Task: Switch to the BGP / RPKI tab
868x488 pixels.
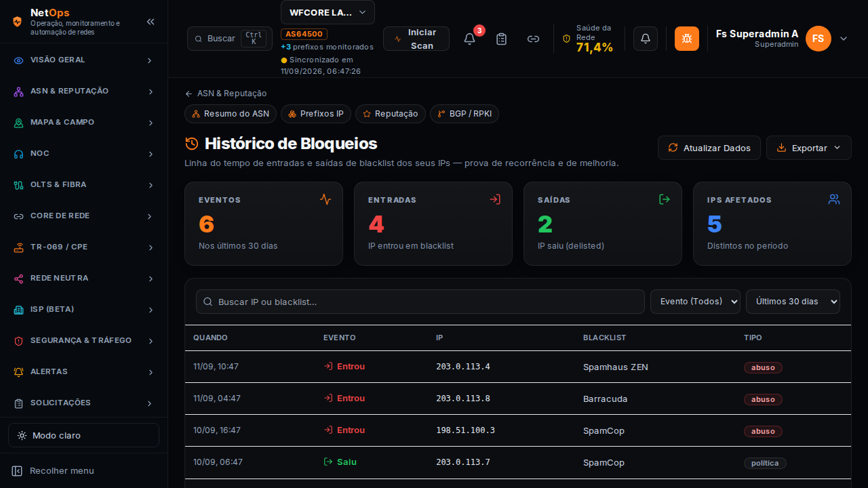Action: coord(465,114)
